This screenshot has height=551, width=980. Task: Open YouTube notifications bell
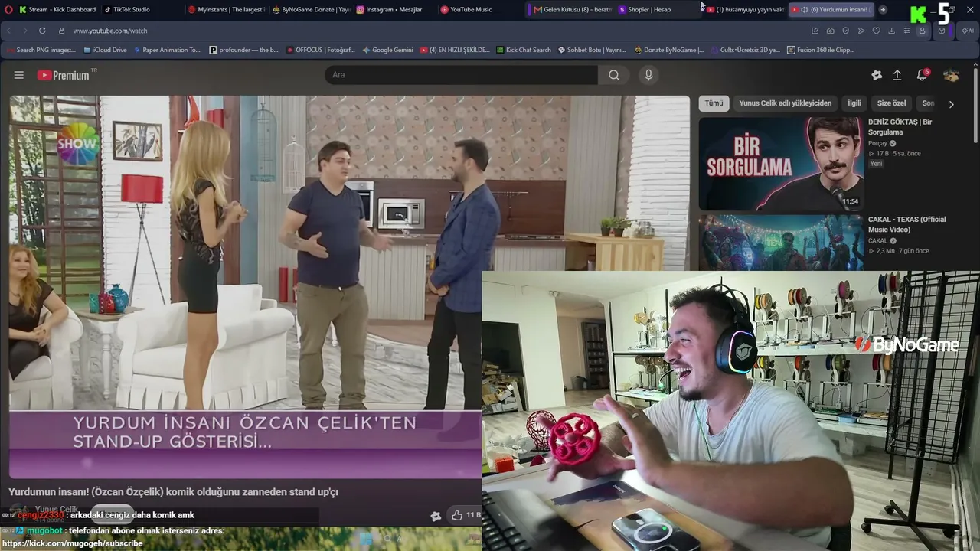pos(923,75)
